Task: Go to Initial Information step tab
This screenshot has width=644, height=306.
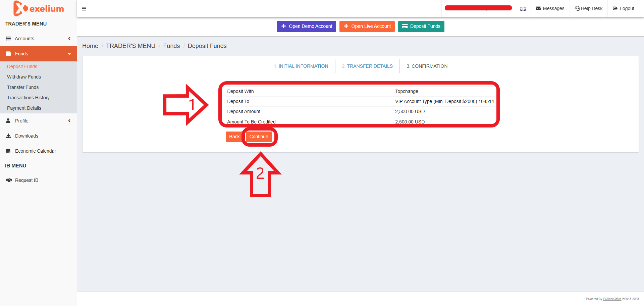Action: pos(301,66)
